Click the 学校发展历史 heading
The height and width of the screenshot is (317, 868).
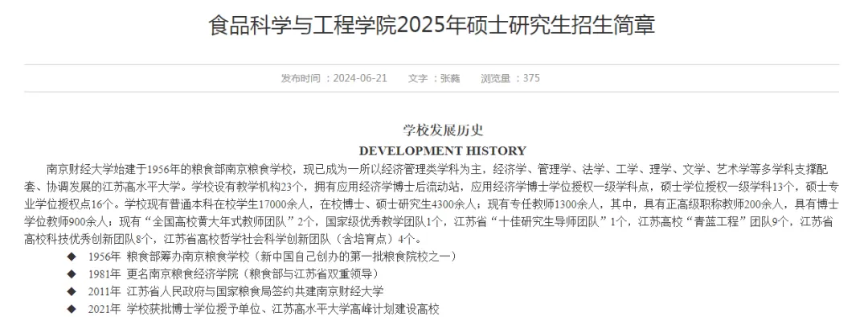coord(443,130)
